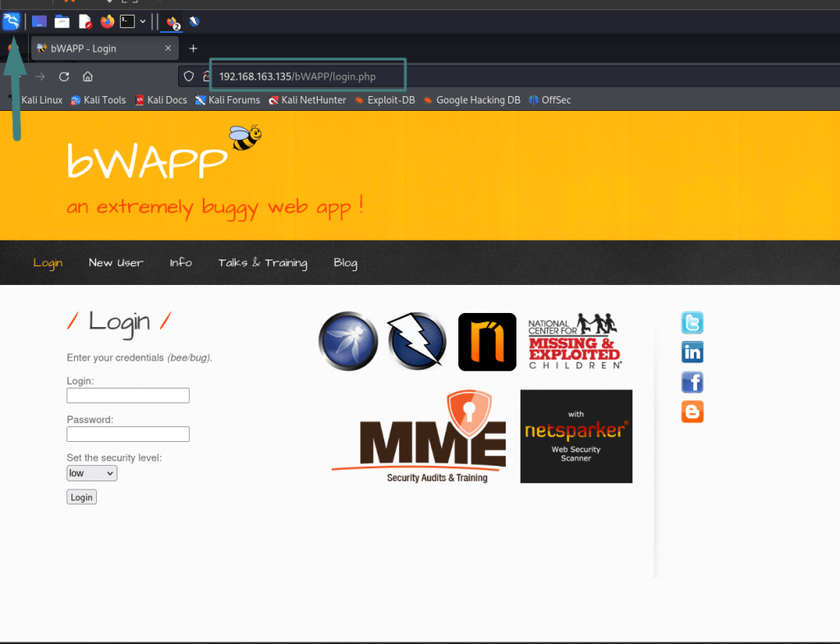Go to the browser home page
The width and height of the screenshot is (840, 644).
(88, 76)
